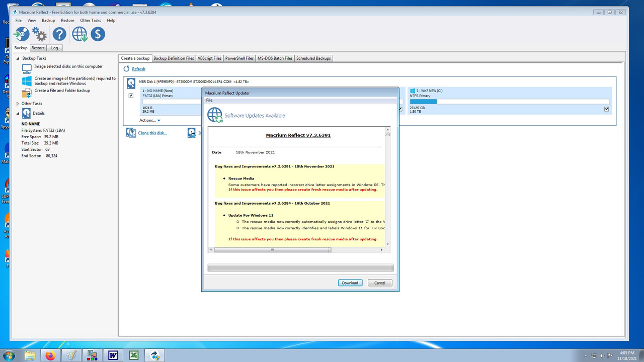
Task: Open the Scheduled Backups tab
Action: 313,58
